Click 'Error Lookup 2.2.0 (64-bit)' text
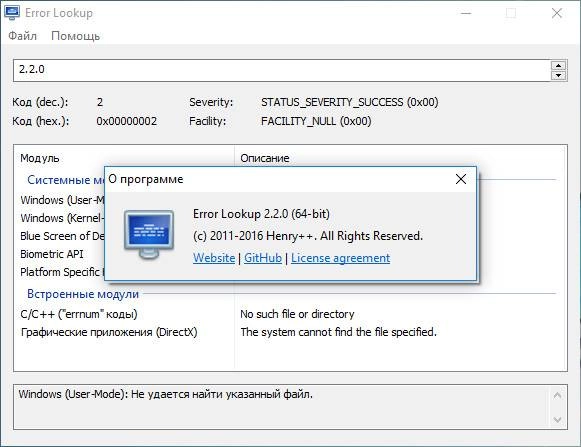This screenshot has width=581, height=447. click(x=261, y=214)
